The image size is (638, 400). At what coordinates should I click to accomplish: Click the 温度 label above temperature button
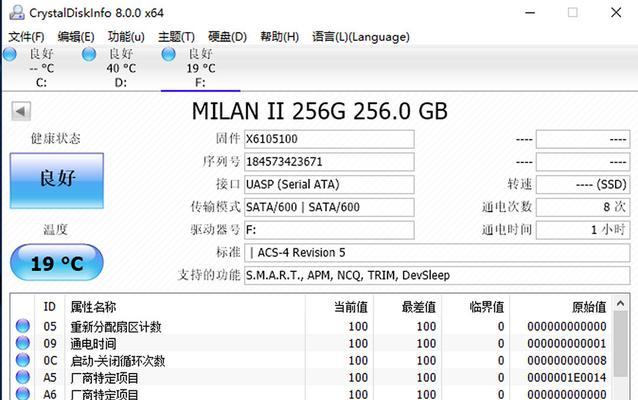(56, 230)
